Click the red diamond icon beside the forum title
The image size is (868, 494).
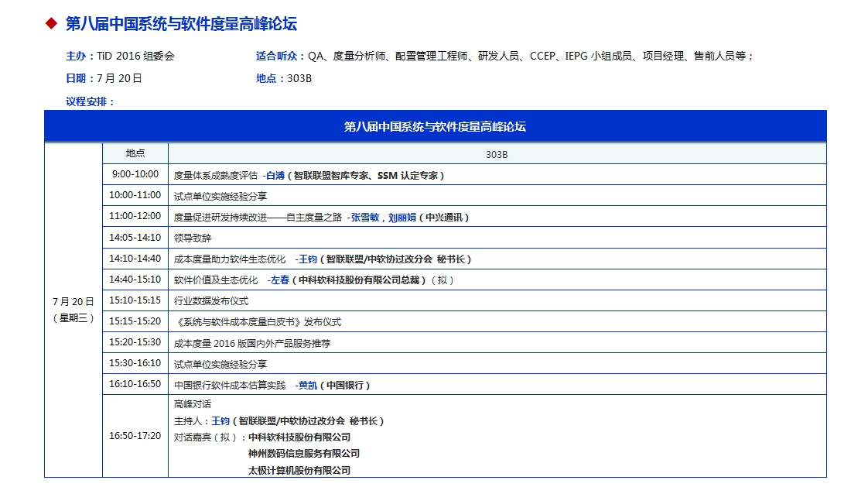pos(52,23)
